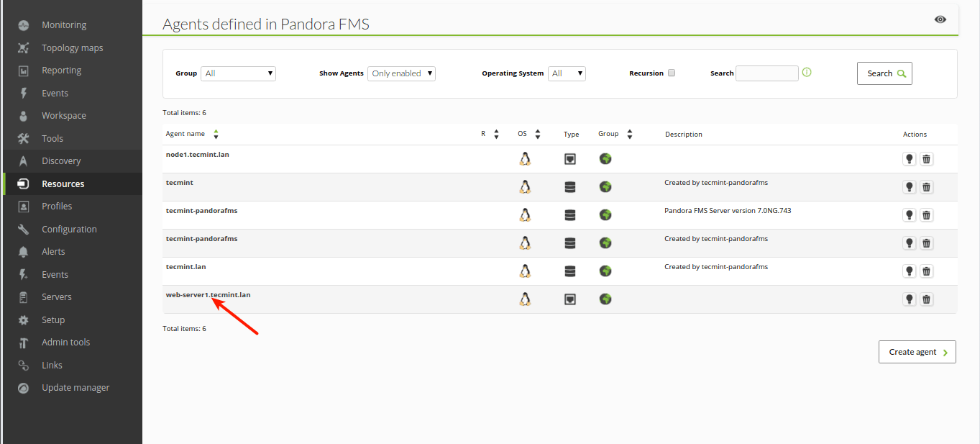Open the web-server1.tecmint.lan agent link

[208, 295]
